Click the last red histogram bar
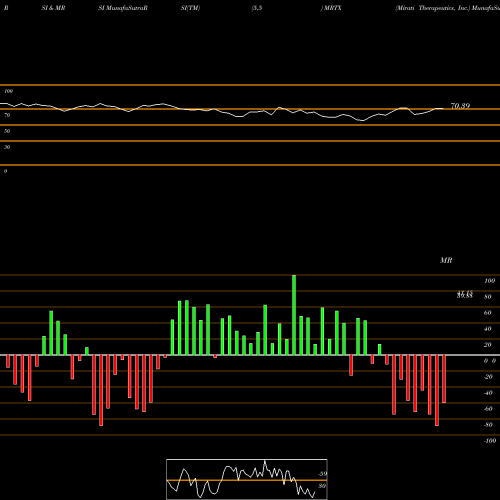 (x=444, y=379)
